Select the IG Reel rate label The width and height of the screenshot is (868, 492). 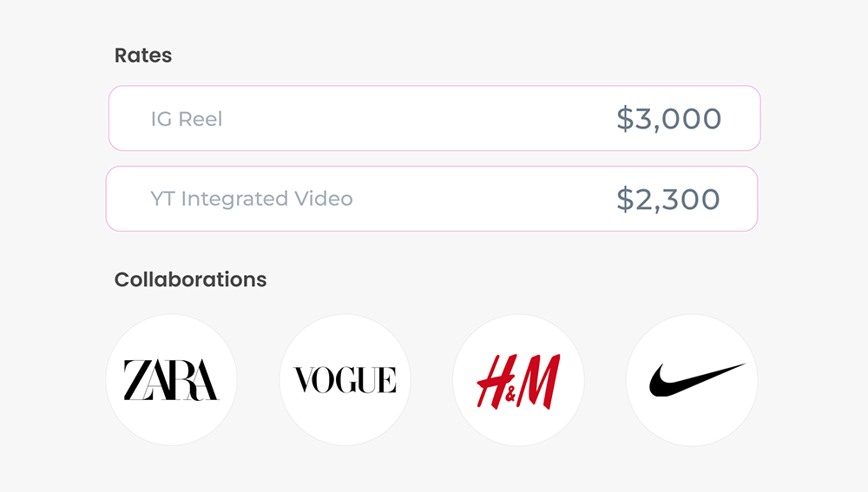click(x=186, y=119)
